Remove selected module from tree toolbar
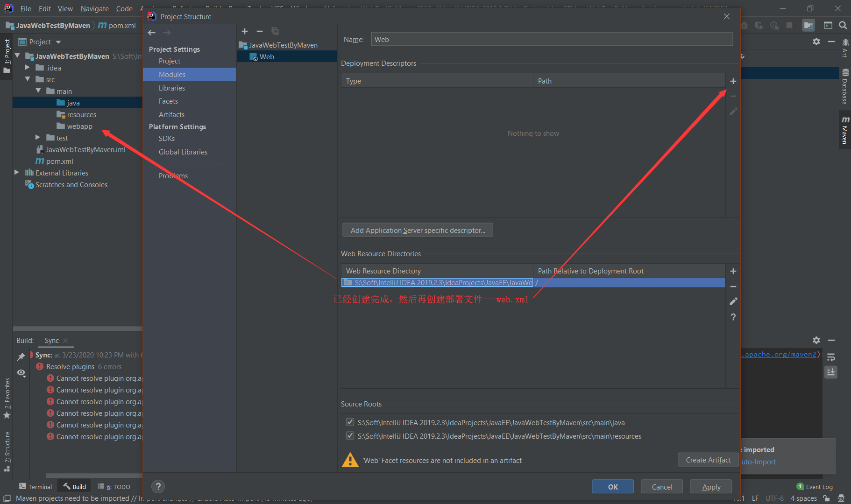Image resolution: width=851 pixels, height=504 pixels. point(260,31)
